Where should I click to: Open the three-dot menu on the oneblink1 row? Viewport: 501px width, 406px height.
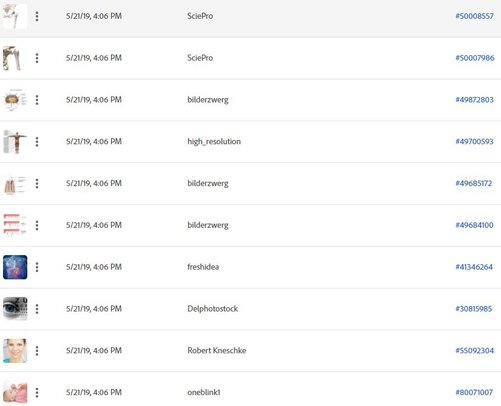click(x=37, y=392)
